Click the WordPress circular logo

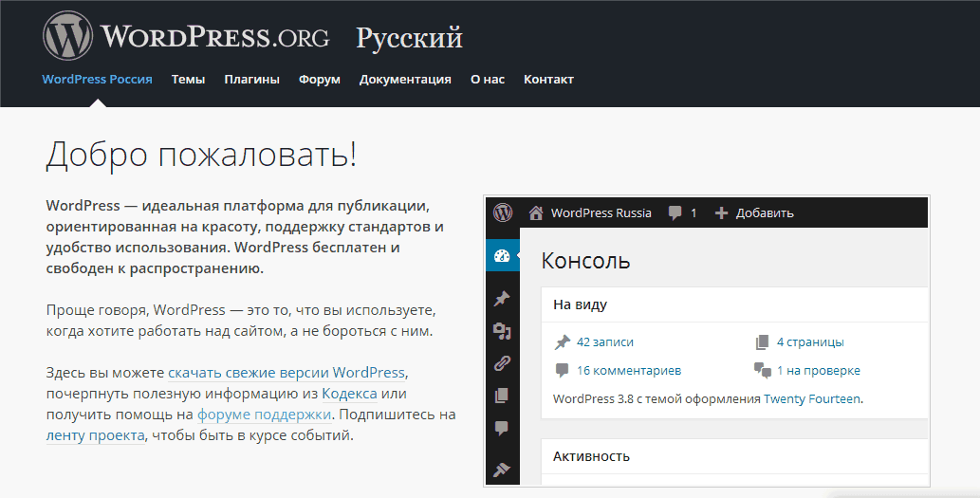coord(67,36)
